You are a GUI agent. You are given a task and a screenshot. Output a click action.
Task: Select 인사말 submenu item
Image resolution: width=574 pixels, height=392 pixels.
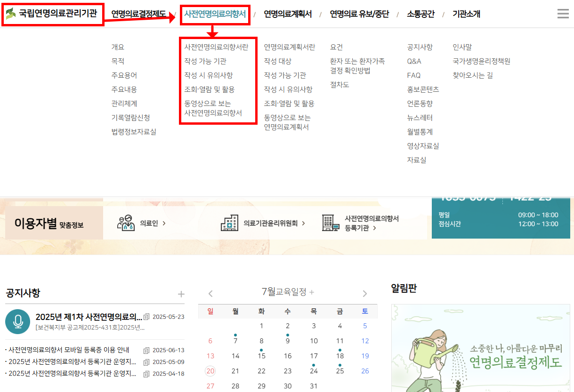(462, 47)
